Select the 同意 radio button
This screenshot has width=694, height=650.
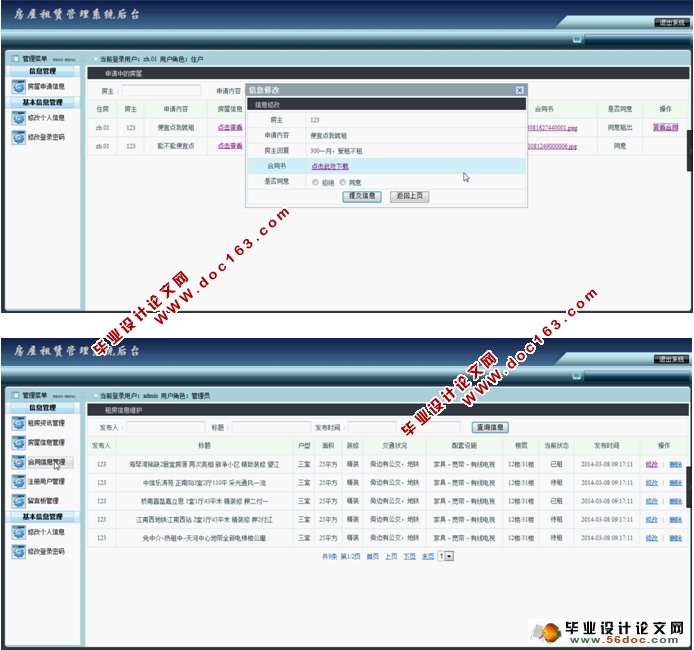click(343, 182)
